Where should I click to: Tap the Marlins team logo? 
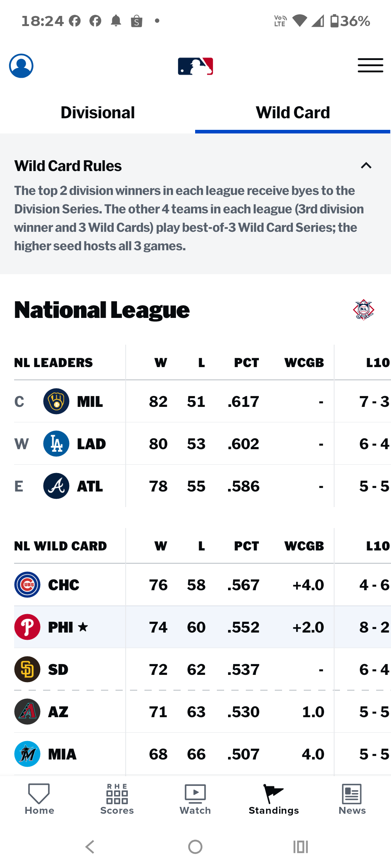click(x=27, y=754)
